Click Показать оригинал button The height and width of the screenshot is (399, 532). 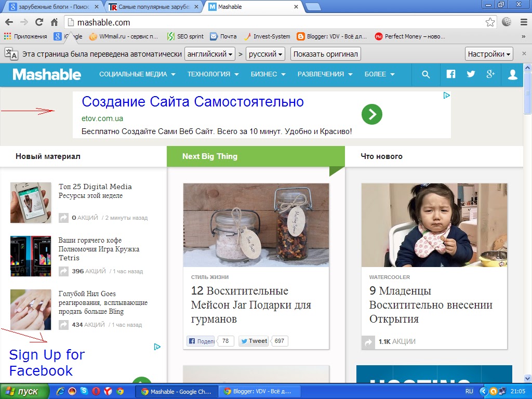(x=325, y=54)
